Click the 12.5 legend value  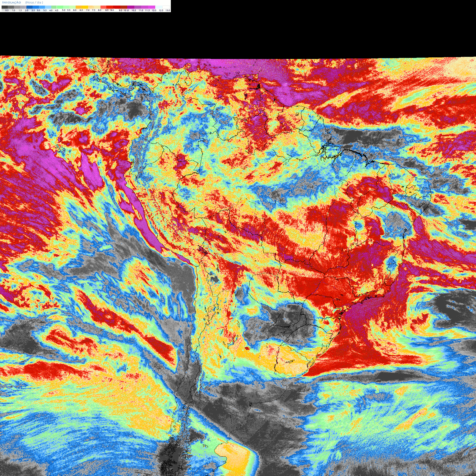click(161, 10)
